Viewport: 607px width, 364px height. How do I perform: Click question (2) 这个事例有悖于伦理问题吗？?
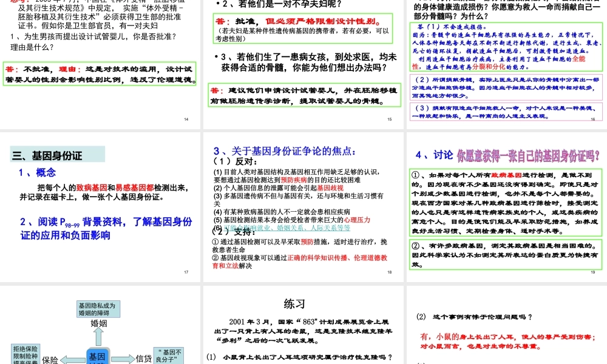(475, 317)
